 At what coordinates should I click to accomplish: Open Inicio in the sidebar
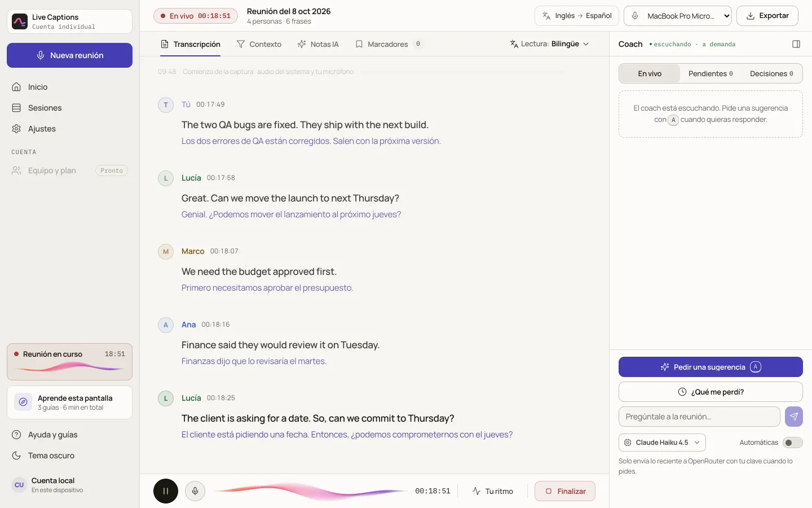(x=69, y=87)
